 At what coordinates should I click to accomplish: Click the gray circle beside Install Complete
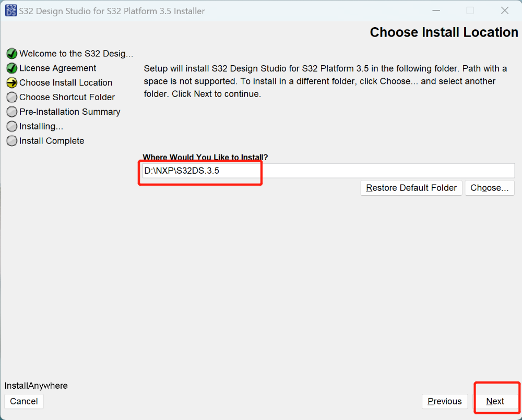(x=11, y=141)
